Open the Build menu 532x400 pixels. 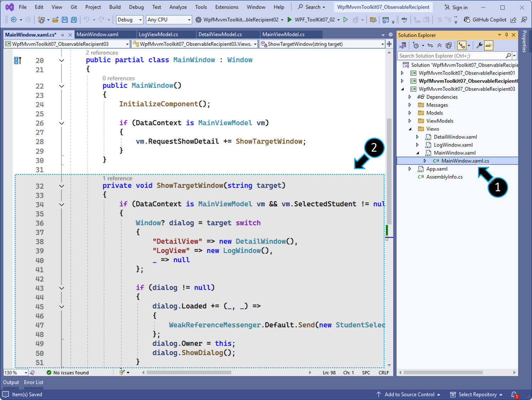point(115,7)
